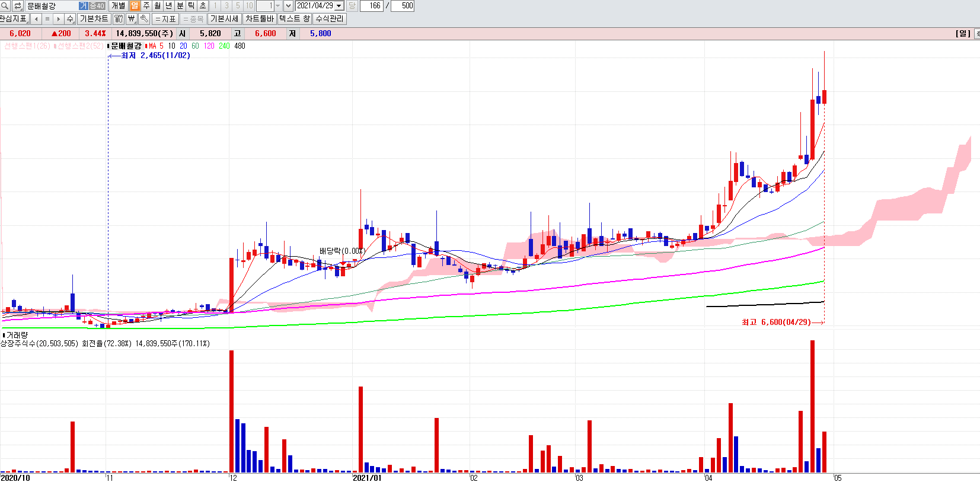Click the 14,839,550(주) volume value

pyautogui.click(x=144, y=34)
